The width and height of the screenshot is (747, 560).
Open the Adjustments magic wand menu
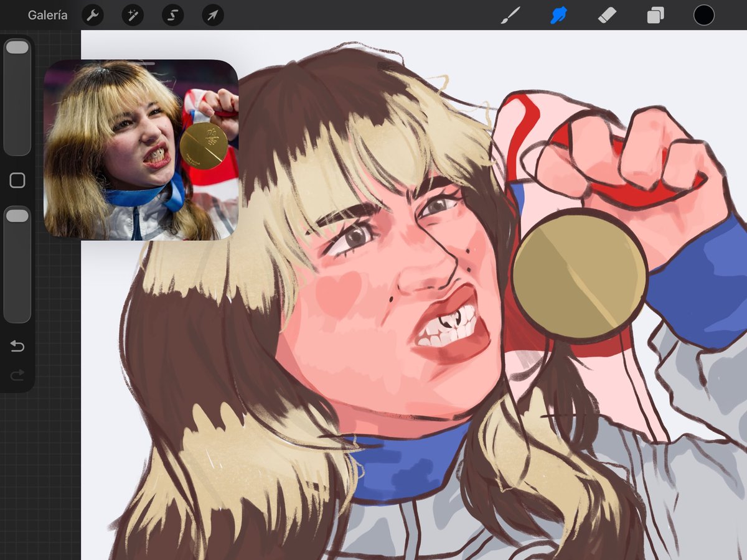[133, 15]
